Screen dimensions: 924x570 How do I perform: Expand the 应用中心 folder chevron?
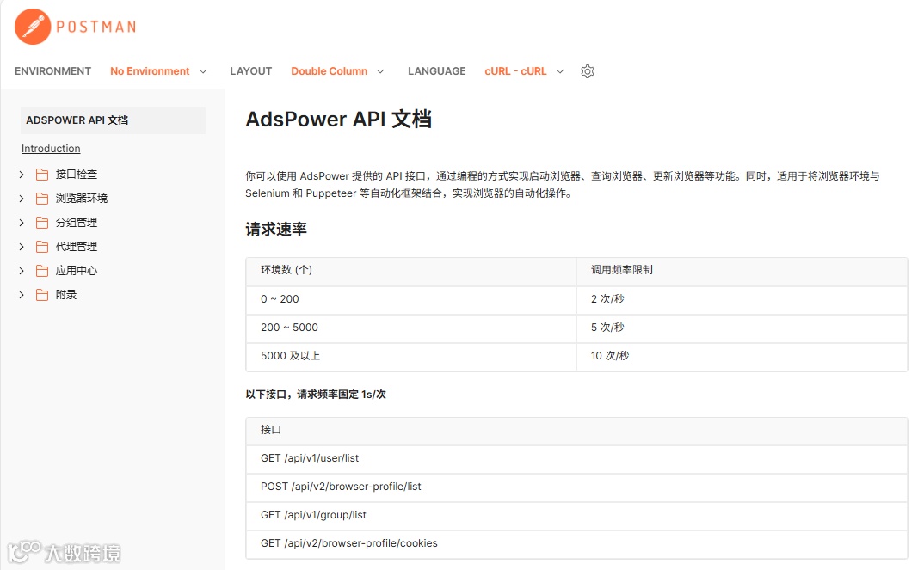point(22,271)
